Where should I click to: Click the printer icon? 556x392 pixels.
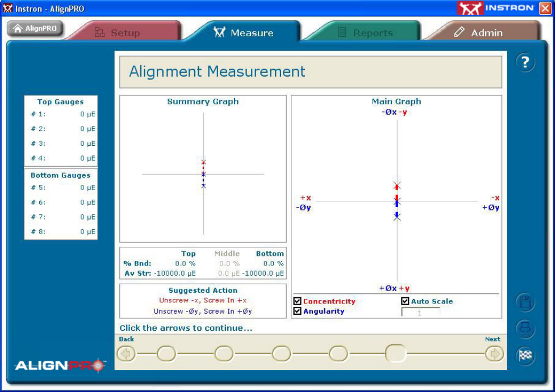coord(525,329)
